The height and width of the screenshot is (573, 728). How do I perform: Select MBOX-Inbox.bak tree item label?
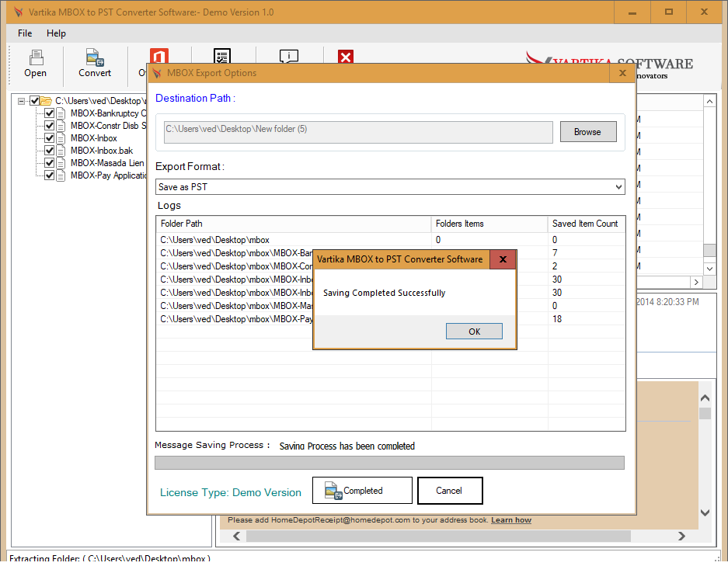(102, 151)
